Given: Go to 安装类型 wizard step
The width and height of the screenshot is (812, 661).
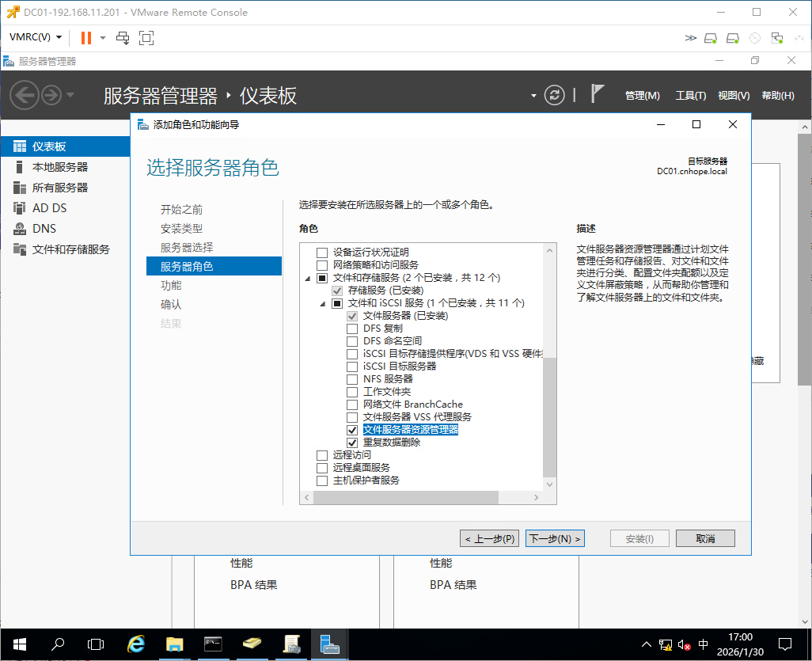Looking at the screenshot, I should 181,229.
